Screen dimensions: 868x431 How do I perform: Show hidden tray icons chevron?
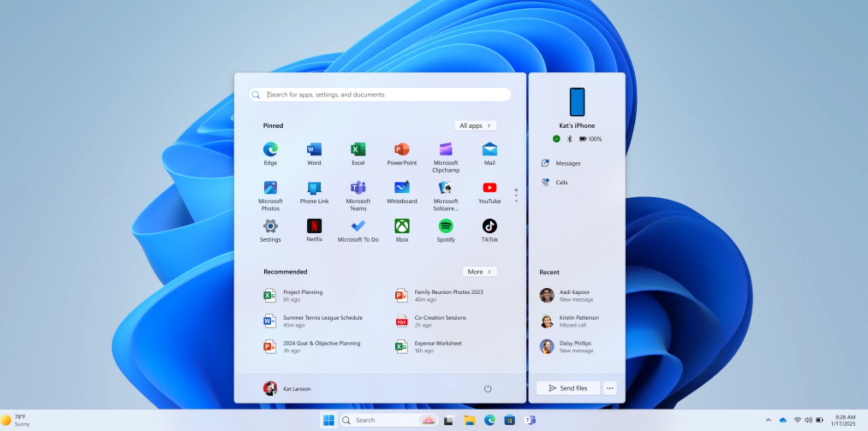tap(768, 420)
